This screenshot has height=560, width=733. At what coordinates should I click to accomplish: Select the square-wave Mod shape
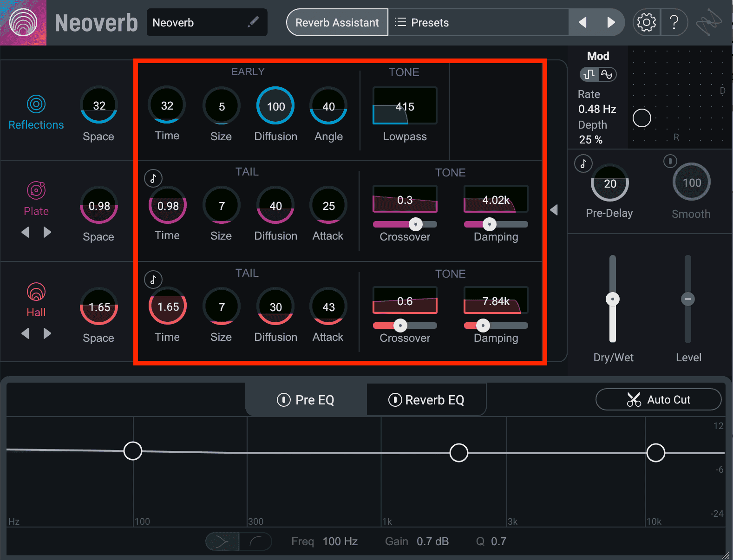coord(589,74)
